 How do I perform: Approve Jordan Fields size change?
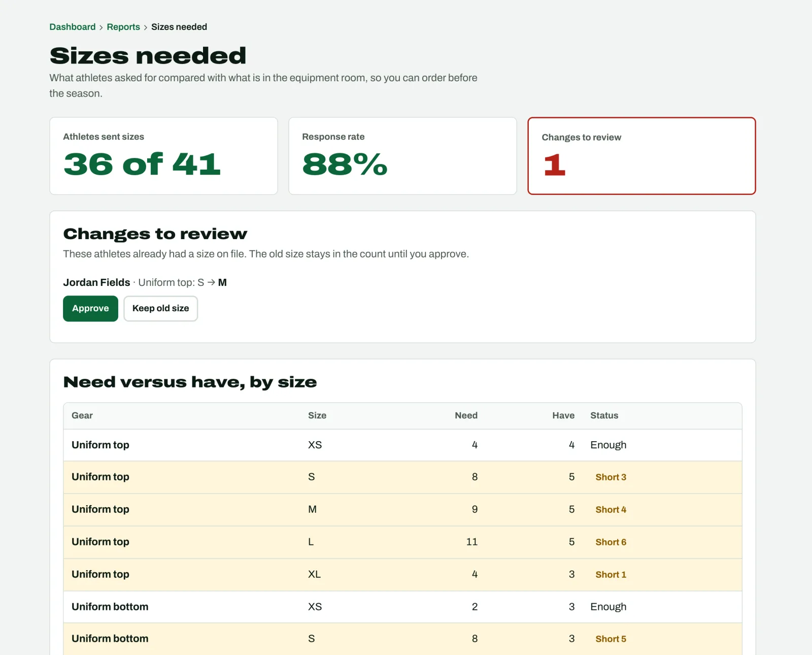pos(90,308)
